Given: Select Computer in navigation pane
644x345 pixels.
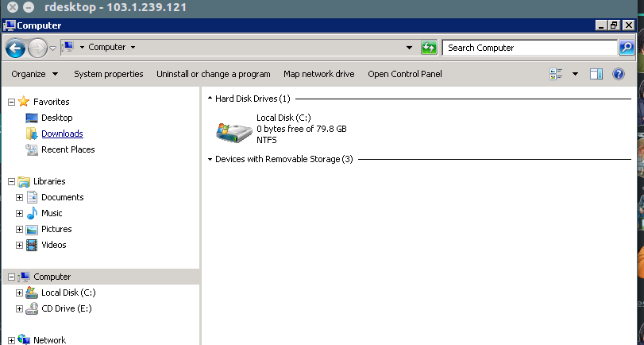Looking at the screenshot, I should click(x=52, y=277).
